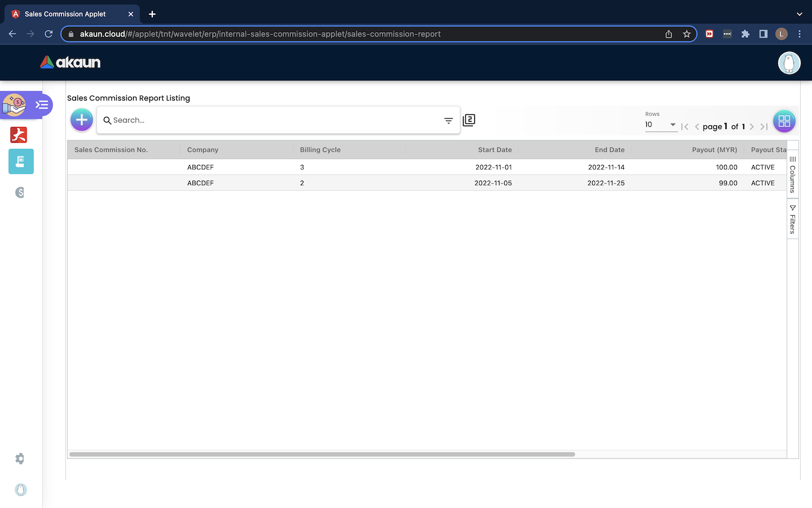Screen dimensions: 812x508
Task: Open the user avatar in the top header
Action: (789, 63)
